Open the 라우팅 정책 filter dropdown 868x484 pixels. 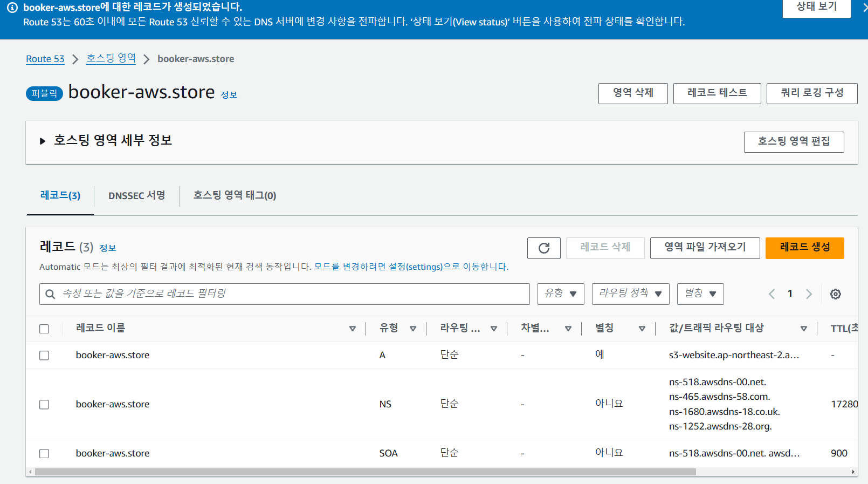point(631,294)
